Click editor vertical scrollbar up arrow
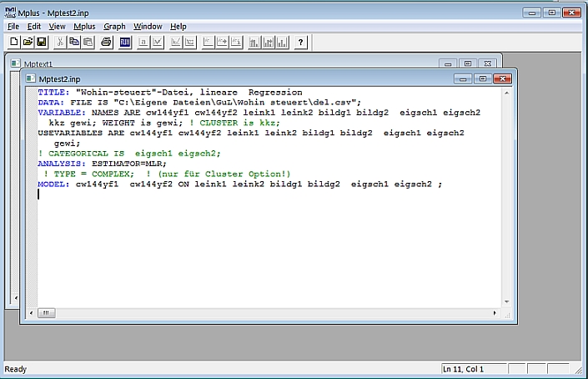The width and height of the screenshot is (588, 379). (x=506, y=93)
